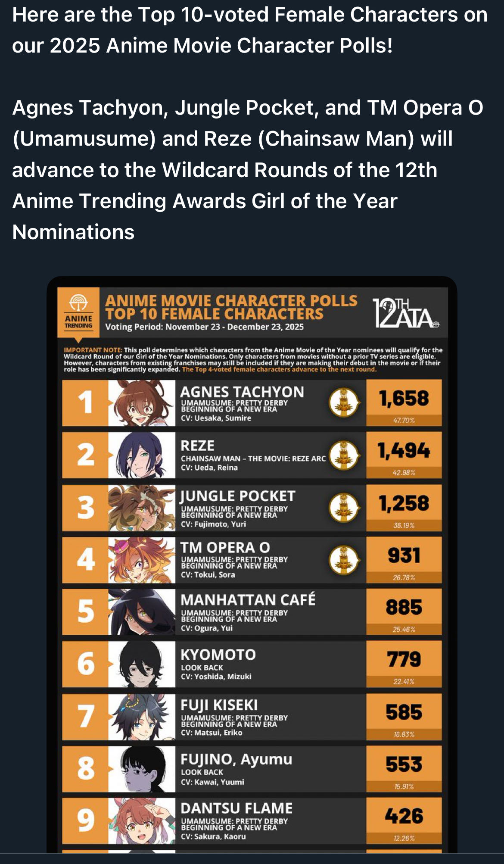The image size is (504, 864).
Task: Tap Reze's character portrait
Action: (x=142, y=455)
